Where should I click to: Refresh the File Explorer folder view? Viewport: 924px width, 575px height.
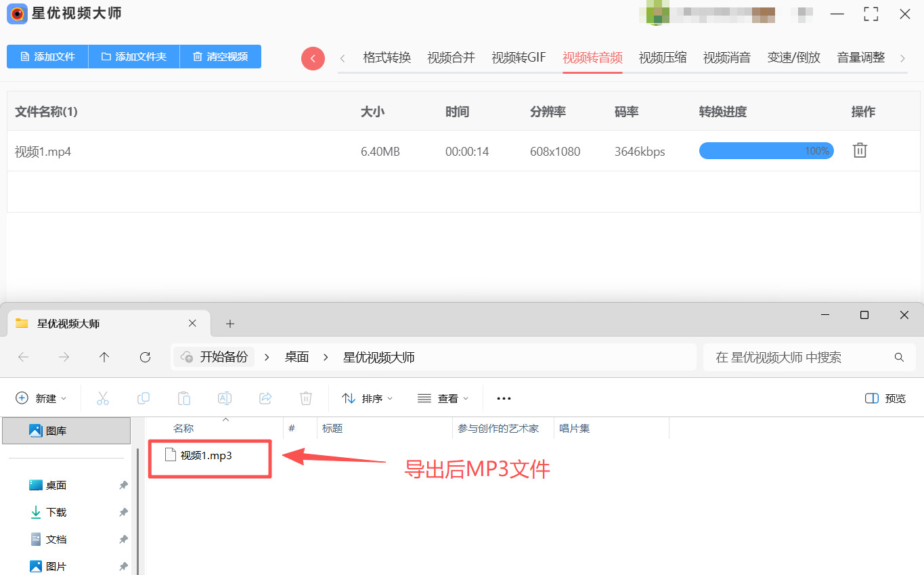[145, 357]
